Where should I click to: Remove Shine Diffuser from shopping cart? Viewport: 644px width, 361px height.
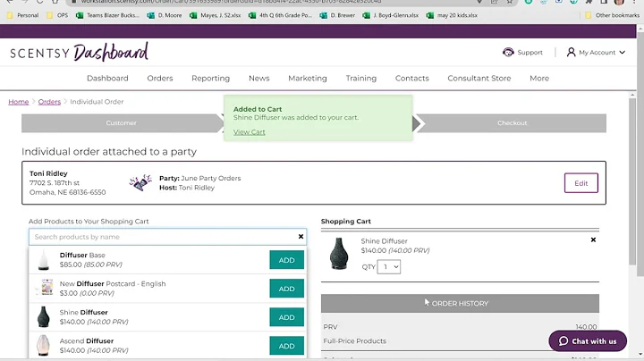click(593, 239)
